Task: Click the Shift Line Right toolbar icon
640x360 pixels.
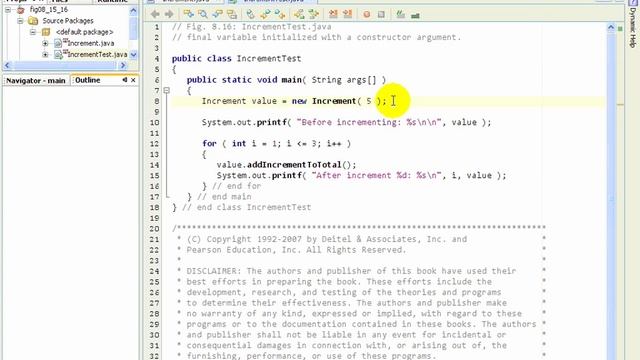Action: coord(347,14)
